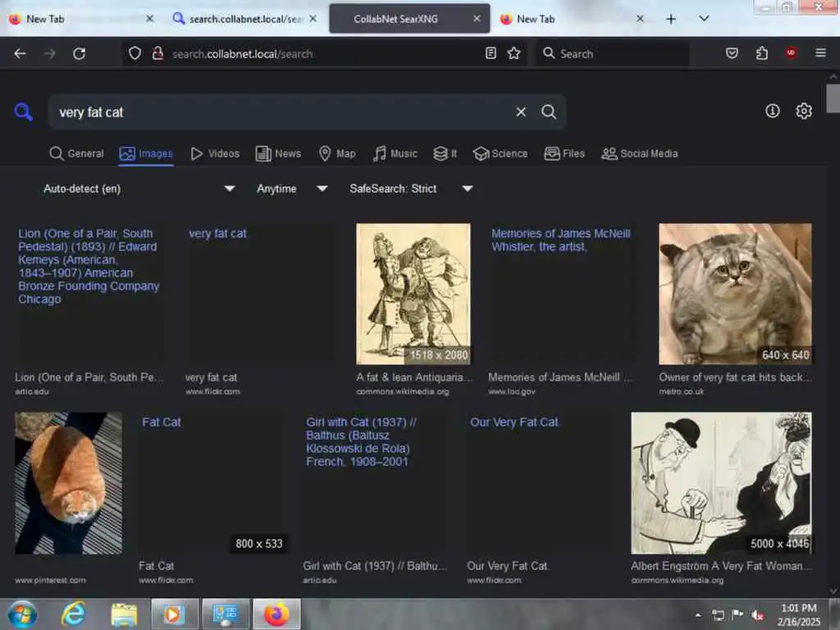Open the Windows Start button
The image size is (840, 630).
click(x=21, y=614)
